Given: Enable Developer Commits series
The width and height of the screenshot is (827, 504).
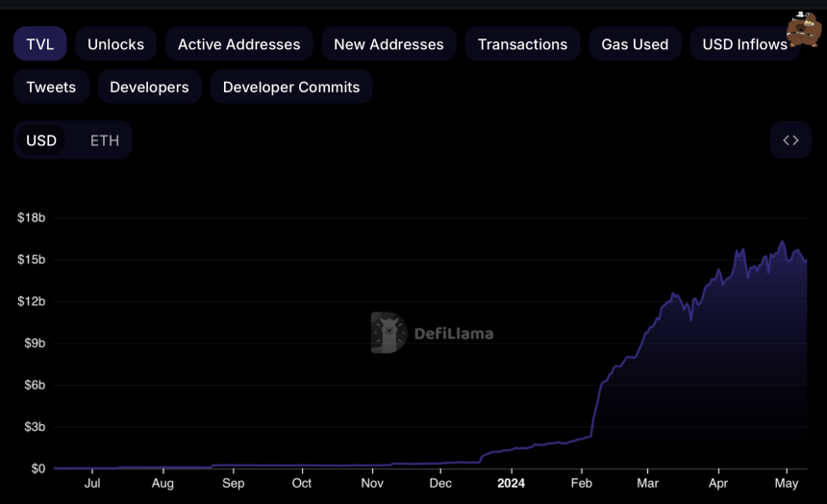Looking at the screenshot, I should [x=291, y=87].
